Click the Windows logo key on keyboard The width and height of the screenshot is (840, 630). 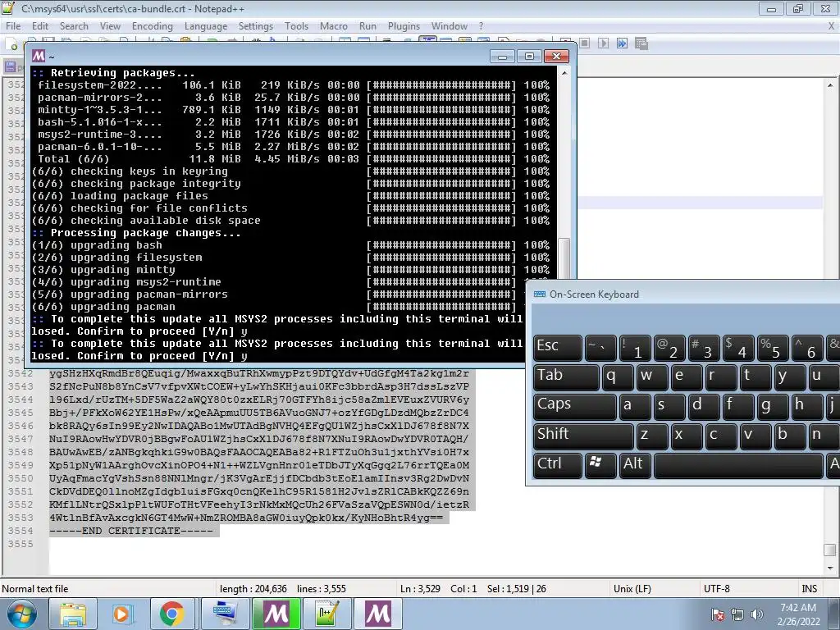click(x=600, y=464)
